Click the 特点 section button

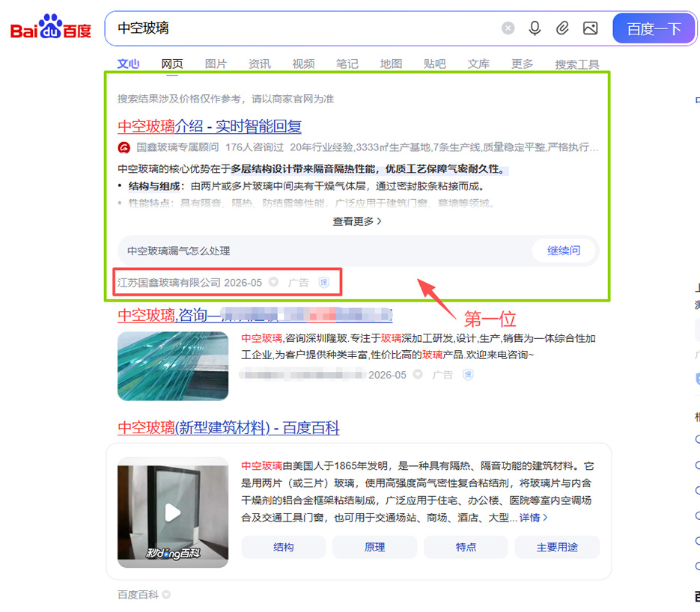tap(466, 548)
